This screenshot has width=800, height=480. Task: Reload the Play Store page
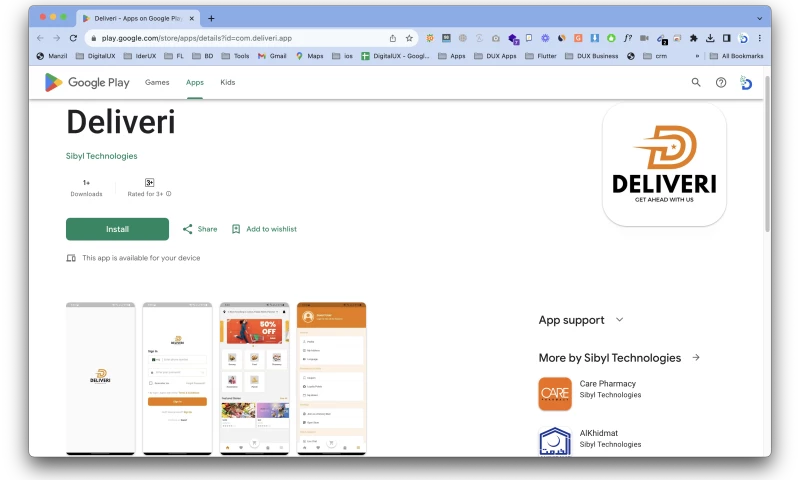tap(73, 38)
